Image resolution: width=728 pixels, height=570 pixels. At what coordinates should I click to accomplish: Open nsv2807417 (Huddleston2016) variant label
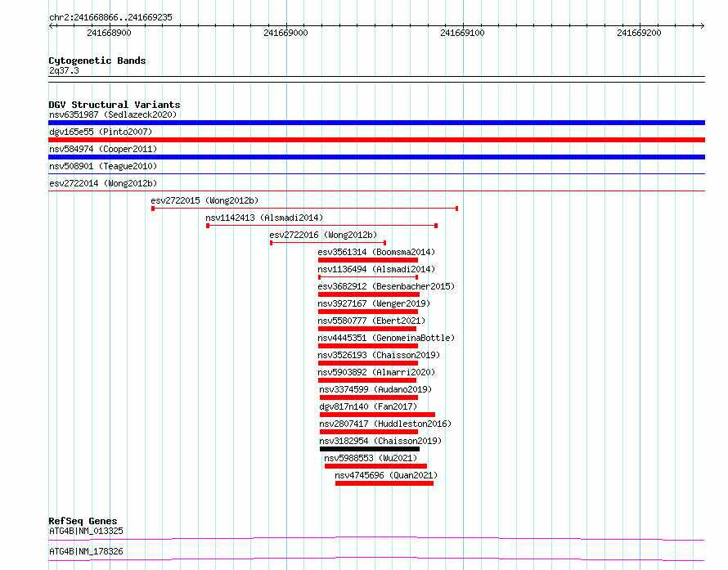[x=385, y=424]
